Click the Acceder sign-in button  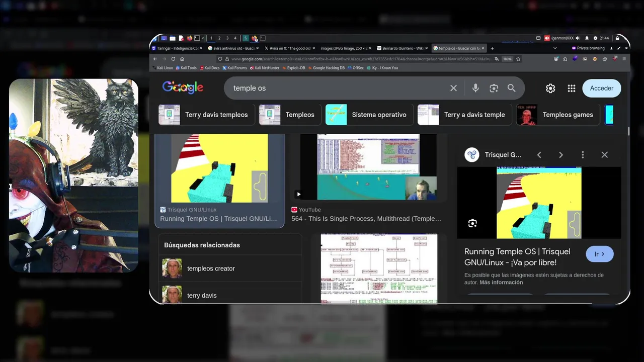[x=602, y=88]
